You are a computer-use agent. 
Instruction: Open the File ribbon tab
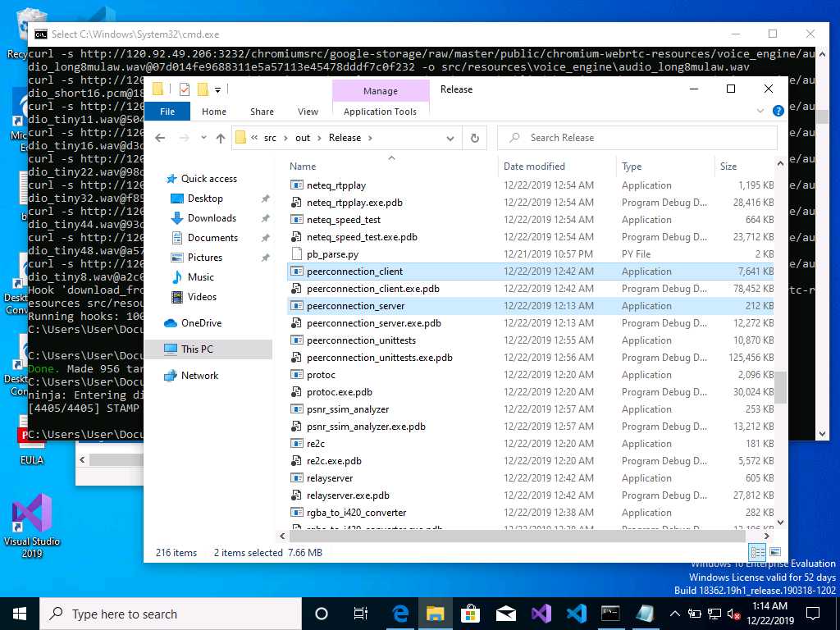pyautogui.click(x=167, y=112)
